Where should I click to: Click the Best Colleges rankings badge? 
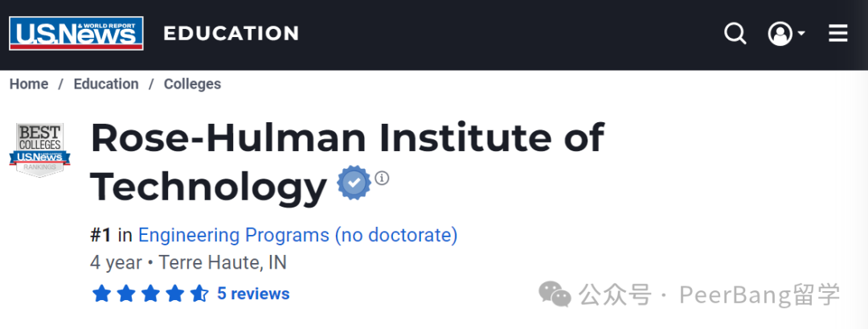click(40, 150)
